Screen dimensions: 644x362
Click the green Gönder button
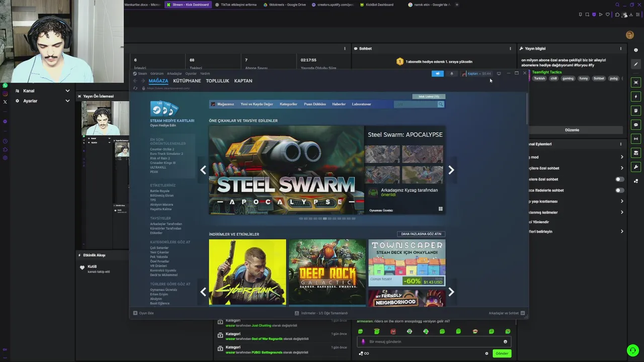[502, 353]
